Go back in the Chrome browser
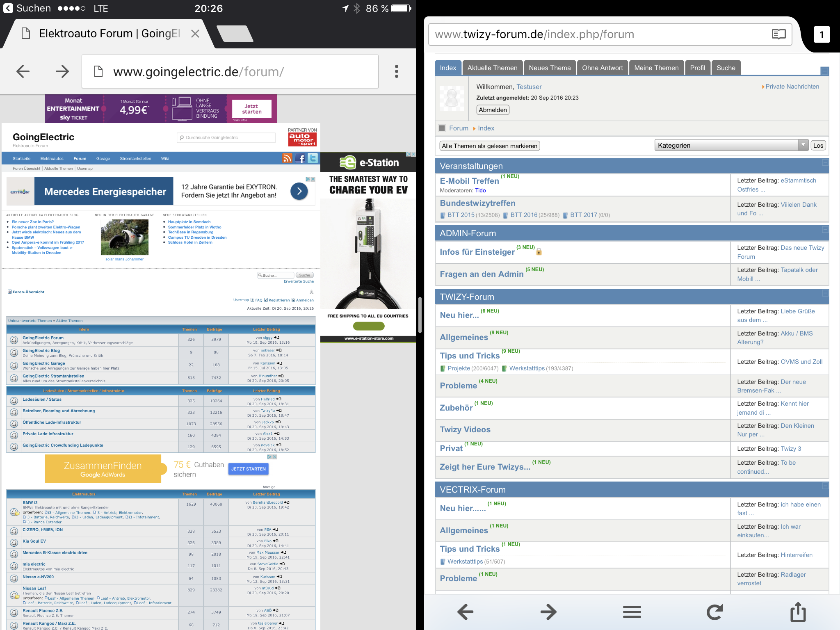 point(23,71)
